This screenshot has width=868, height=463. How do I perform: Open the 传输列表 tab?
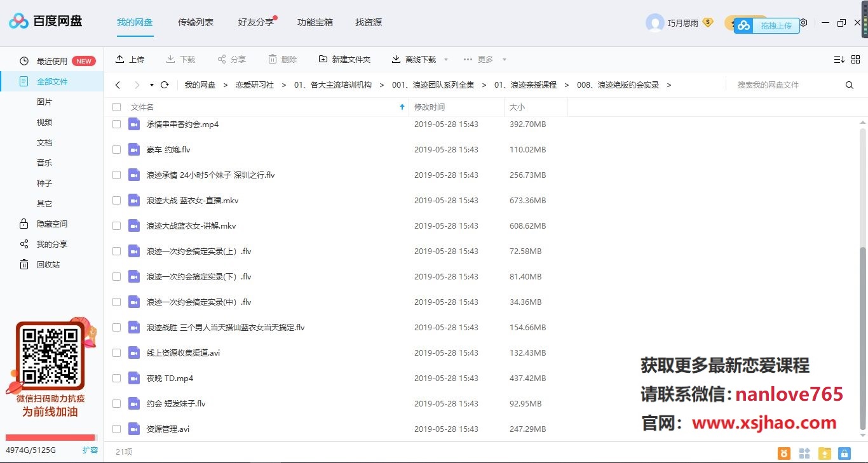[196, 22]
